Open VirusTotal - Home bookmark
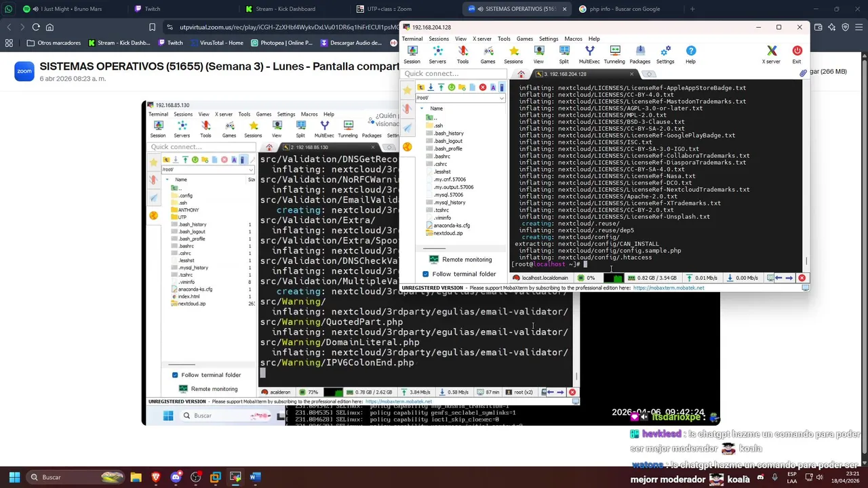 (x=216, y=43)
